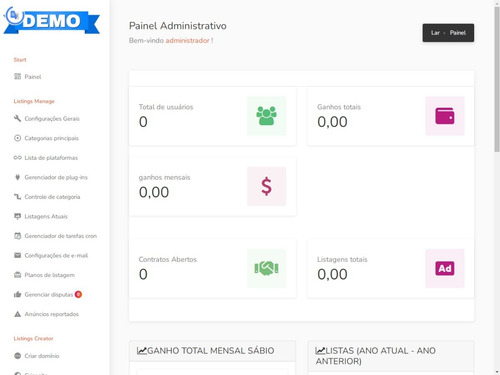500x375 pixels.
Task: Click the thumbs-up icon for Gerenciar disputas
Action: pyautogui.click(x=17, y=294)
